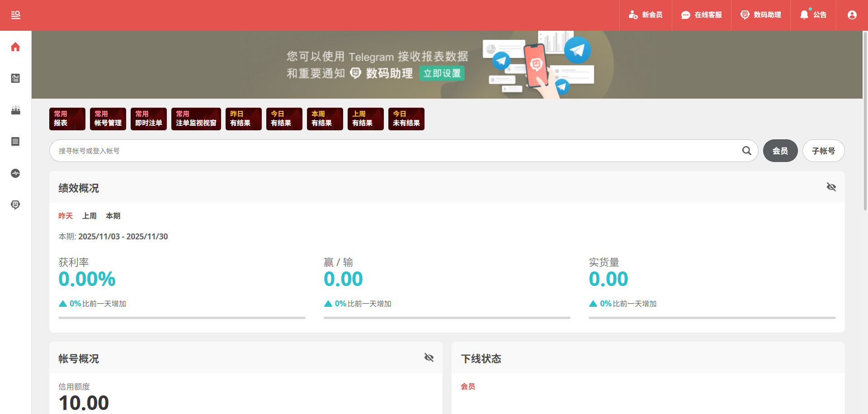Open the chatbot assistant icon at sidebar bottom
The image size is (868, 414).
(x=15, y=205)
